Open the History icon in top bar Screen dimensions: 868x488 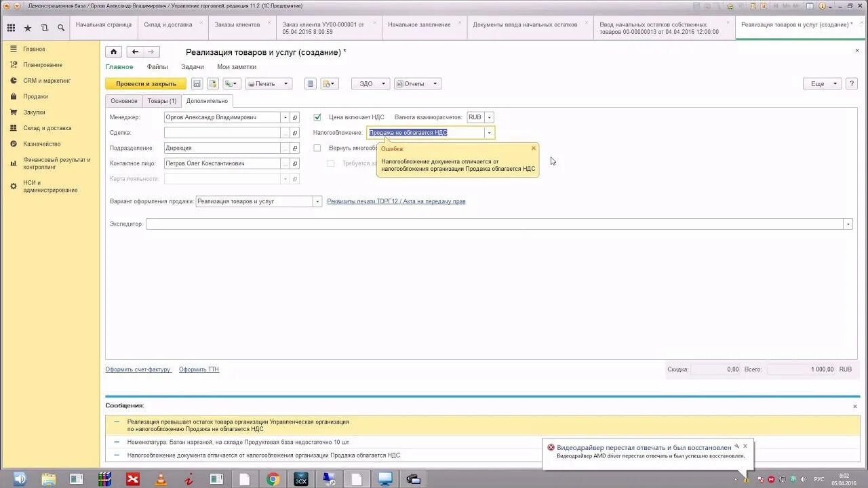point(45,28)
